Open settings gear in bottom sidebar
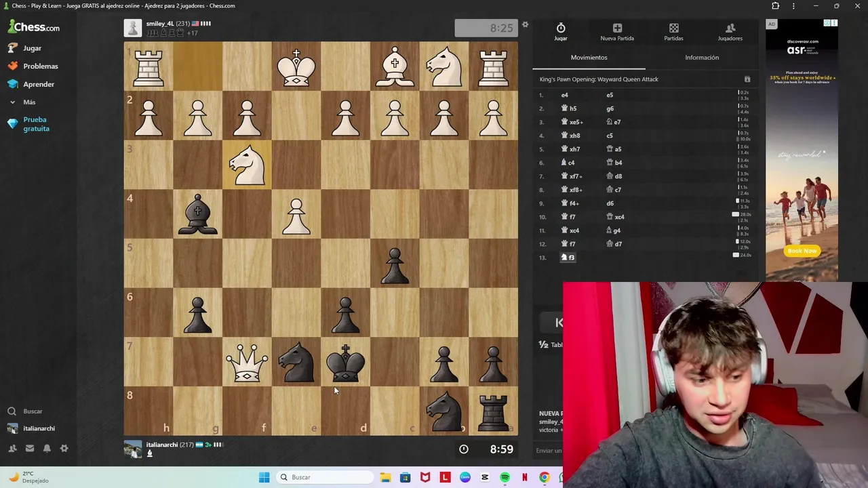The width and height of the screenshot is (868, 488). point(64,448)
